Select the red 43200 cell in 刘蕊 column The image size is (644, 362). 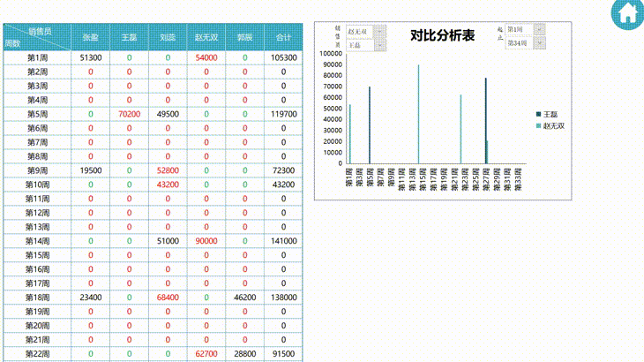point(168,185)
